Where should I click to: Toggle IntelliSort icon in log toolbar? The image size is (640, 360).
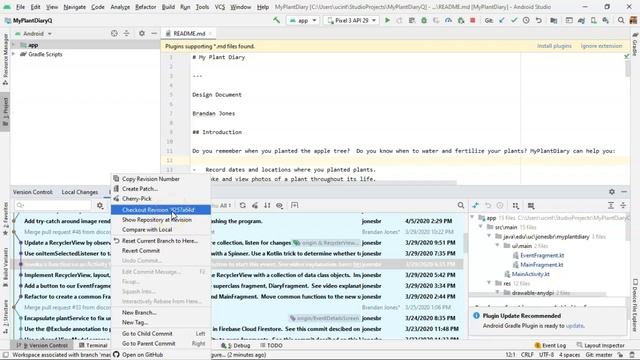coord(267,205)
